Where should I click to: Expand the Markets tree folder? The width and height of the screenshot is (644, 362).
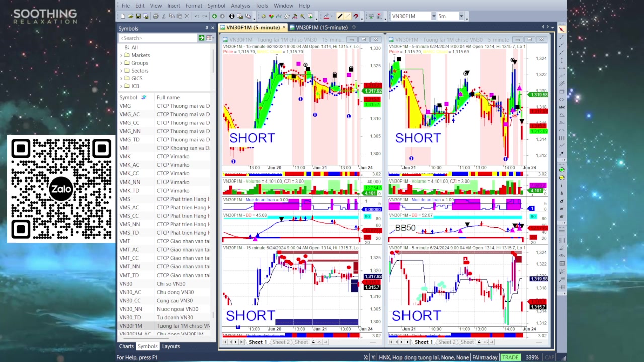tap(121, 55)
